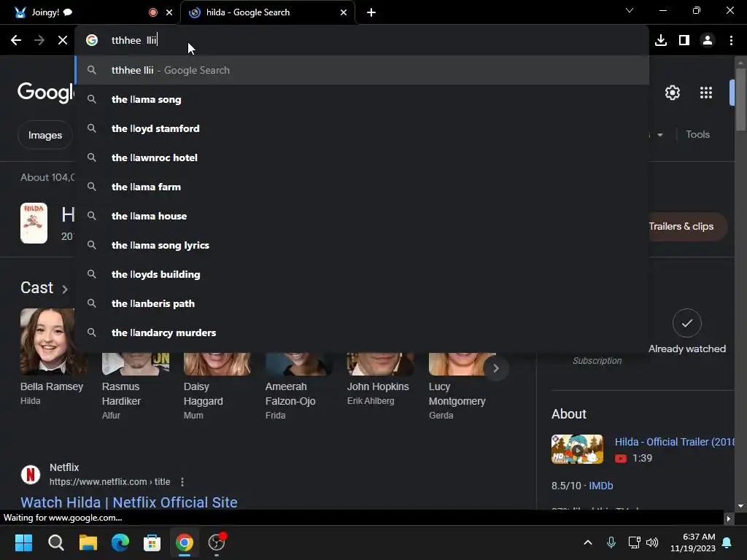Choose 'the llama song lyrics' suggestion
This screenshot has width=747, height=560.
click(x=362, y=245)
